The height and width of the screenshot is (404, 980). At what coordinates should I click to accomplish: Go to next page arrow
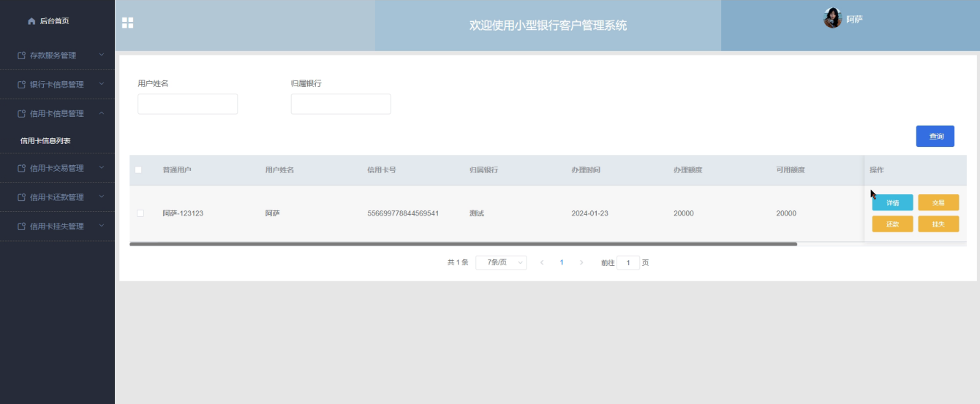click(581, 262)
